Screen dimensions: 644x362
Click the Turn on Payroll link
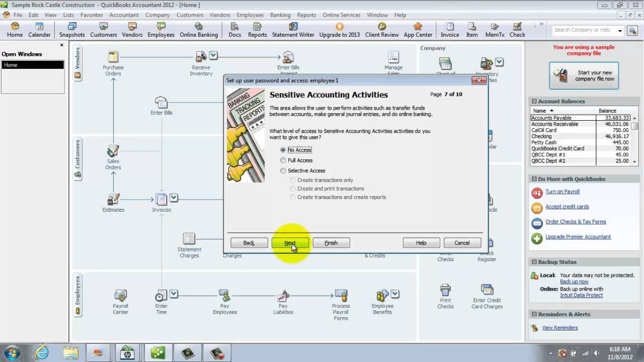[562, 192]
